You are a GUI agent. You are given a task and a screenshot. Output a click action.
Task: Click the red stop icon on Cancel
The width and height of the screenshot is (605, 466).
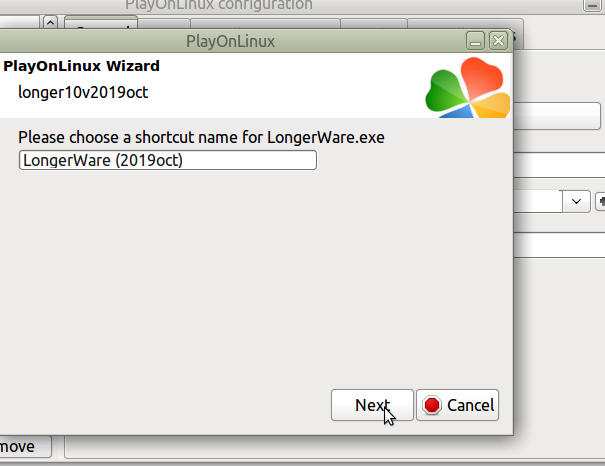click(x=432, y=405)
